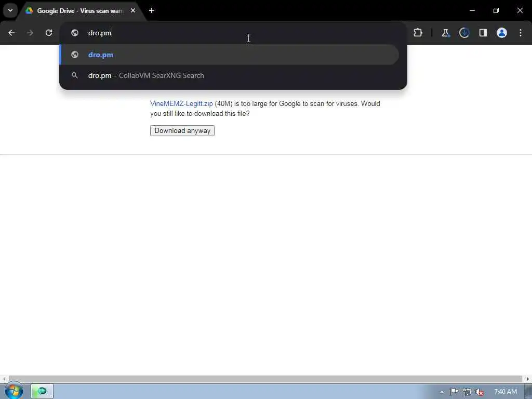
Task: Choose dro.pm CollabVM SearXNG Search suggestion
Action: pos(229,75)
